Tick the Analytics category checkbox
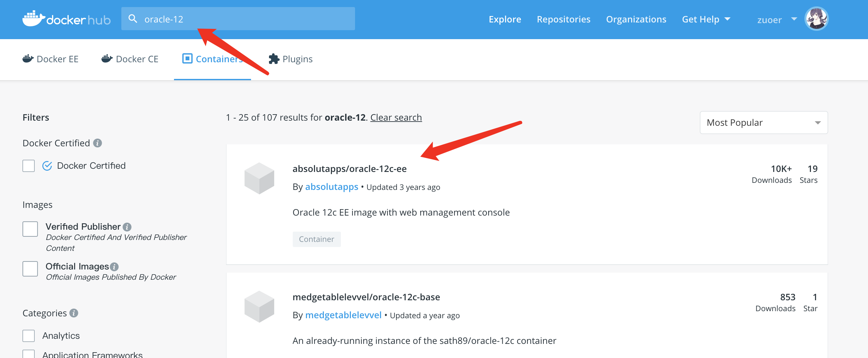 29,336
